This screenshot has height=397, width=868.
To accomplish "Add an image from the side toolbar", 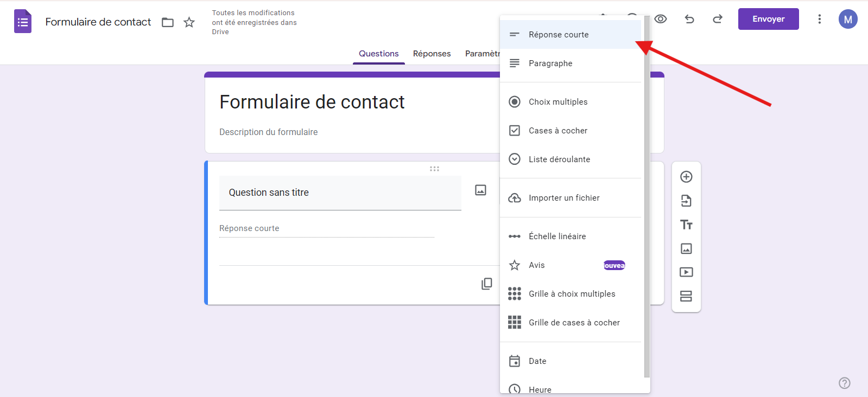I will tap(686, 248).
